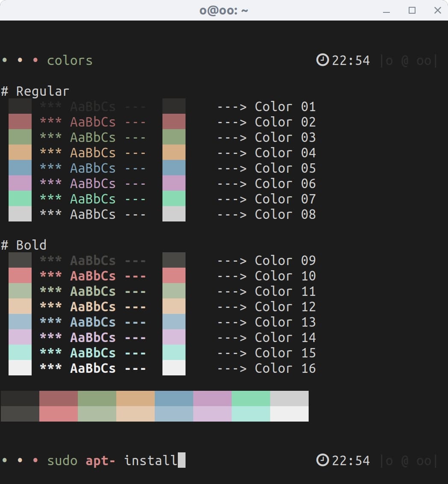Click the white right swatch for Color 16
Image resolution: width=448 pixels, height=484 pixels.
174,368
